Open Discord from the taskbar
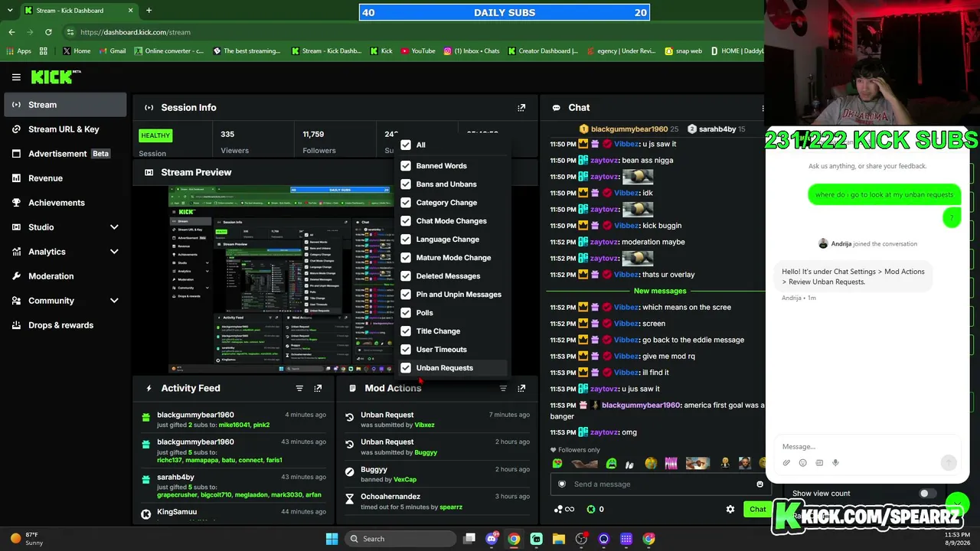The width and height of the screenshot is (980, 551). pos(492,539)
